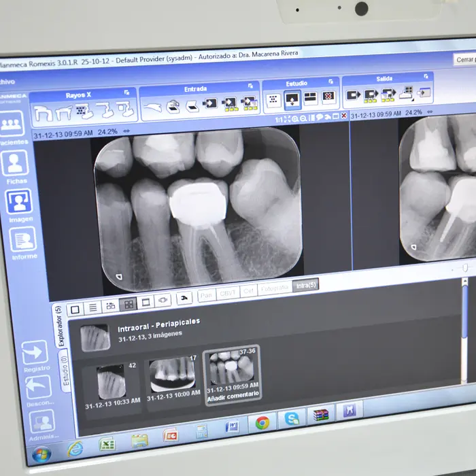Screen dimensions: 476x476
Task: Import image with arrow-into-box icon in Entrada
Action: [x=210, y=103]
